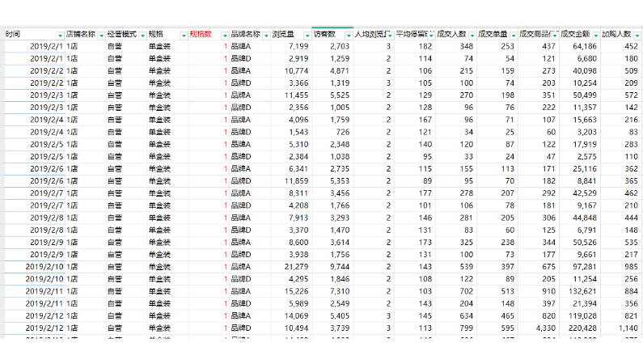Open the 浏览量 column filter arrow
The image size is (643, 364).
307,35
